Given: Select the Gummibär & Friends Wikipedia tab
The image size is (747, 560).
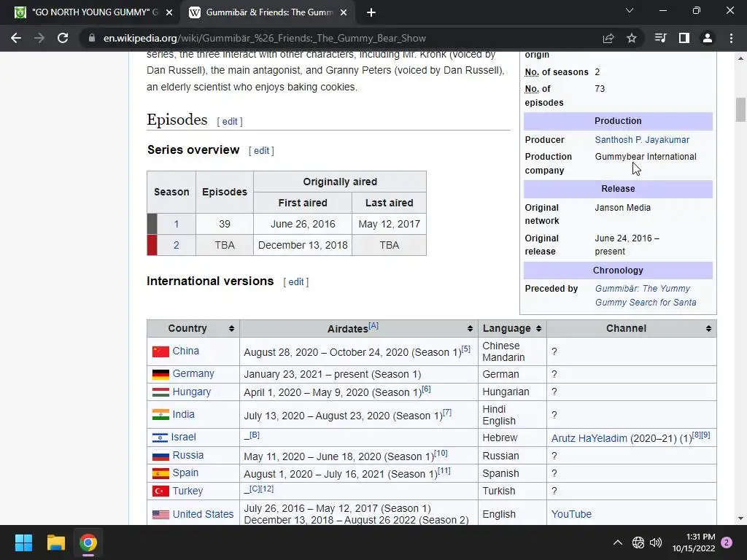Looking at the screenshot, I should pos(268,12).
